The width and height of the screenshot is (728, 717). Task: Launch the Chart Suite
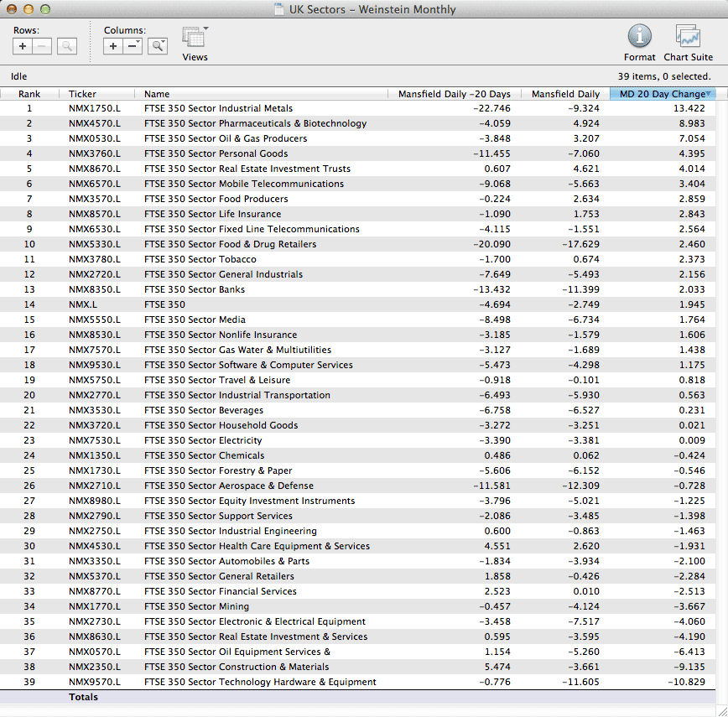(x=688, y=37)
